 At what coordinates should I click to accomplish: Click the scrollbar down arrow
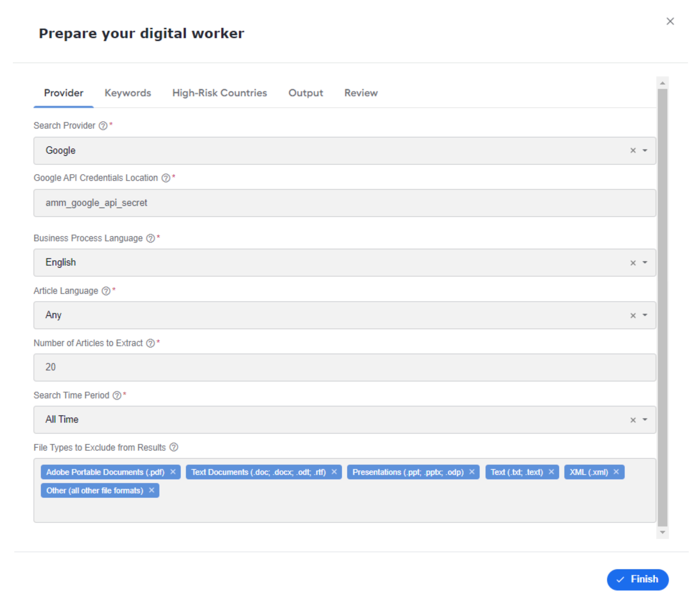tap(662, 533)
